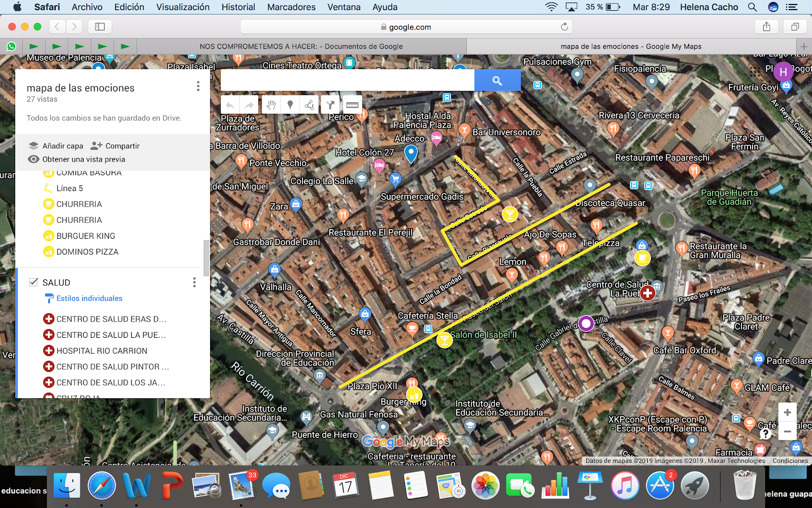Viewport: 812px width, 508px height.
Task: Click in the map search input field
Action: tap(348, 80)
